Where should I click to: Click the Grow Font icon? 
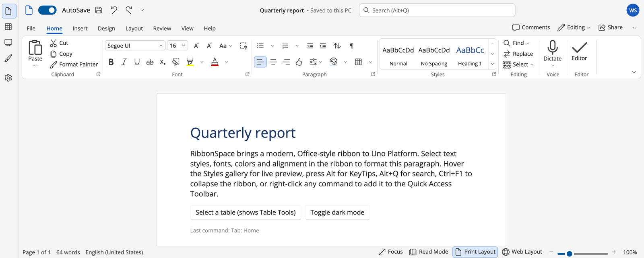pos(196,46)
